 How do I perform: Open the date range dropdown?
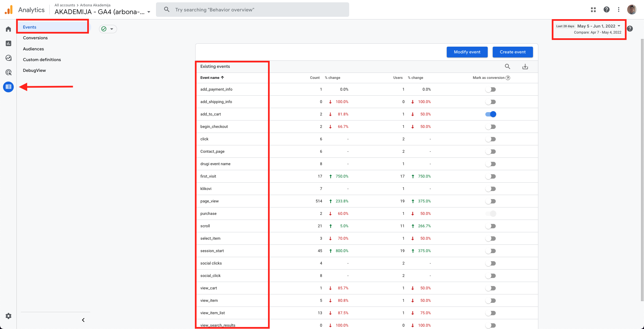tap(598, 26)
